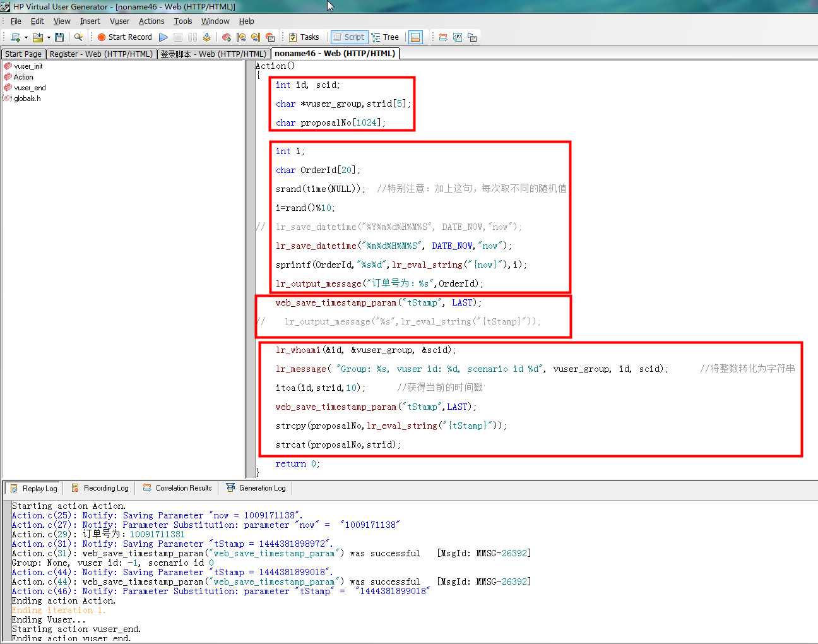Open the File menu
Viewport: 818px width, 644px height.
[16, 21]
